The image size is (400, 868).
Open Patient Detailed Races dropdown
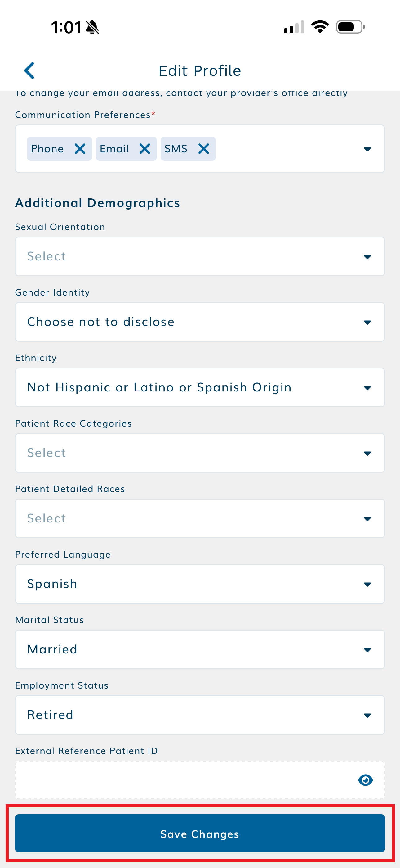[200, 518]
